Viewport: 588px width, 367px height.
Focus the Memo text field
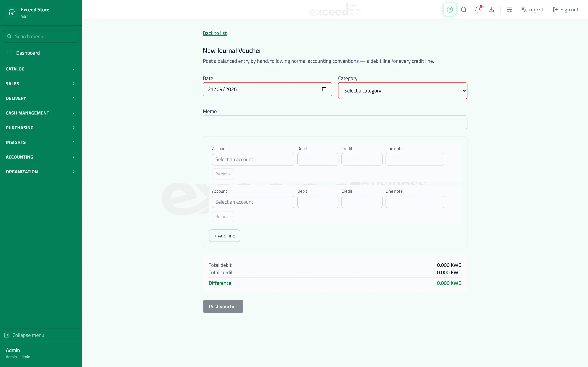coord(335,122)
